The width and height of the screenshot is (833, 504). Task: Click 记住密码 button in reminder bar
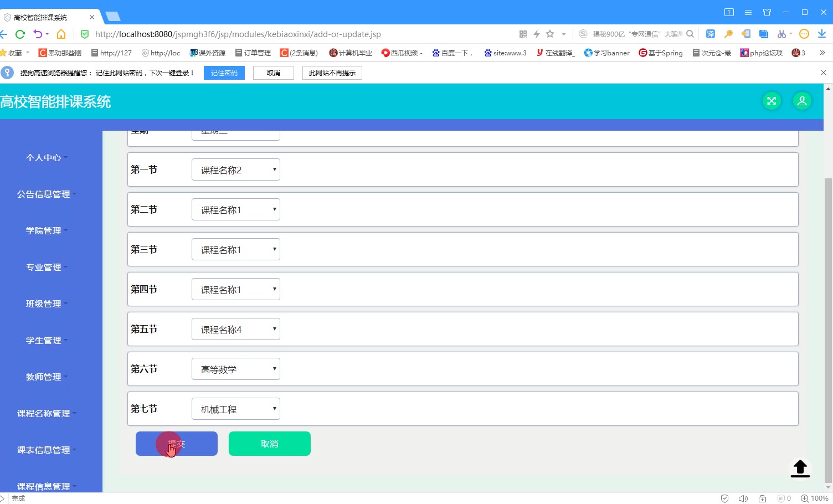[224, 73]
